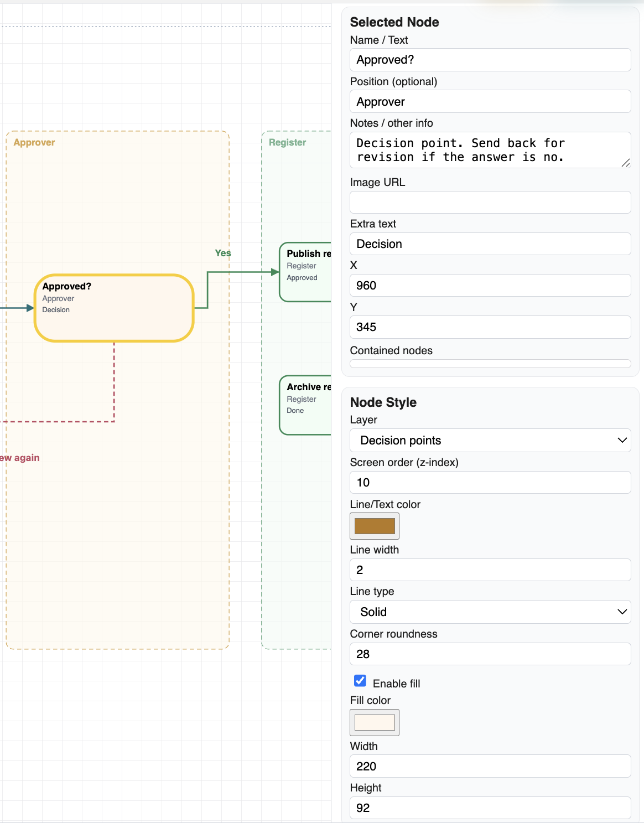
Task: Edit the Corner roundness value 28
Action: click(x=490, y=654)
